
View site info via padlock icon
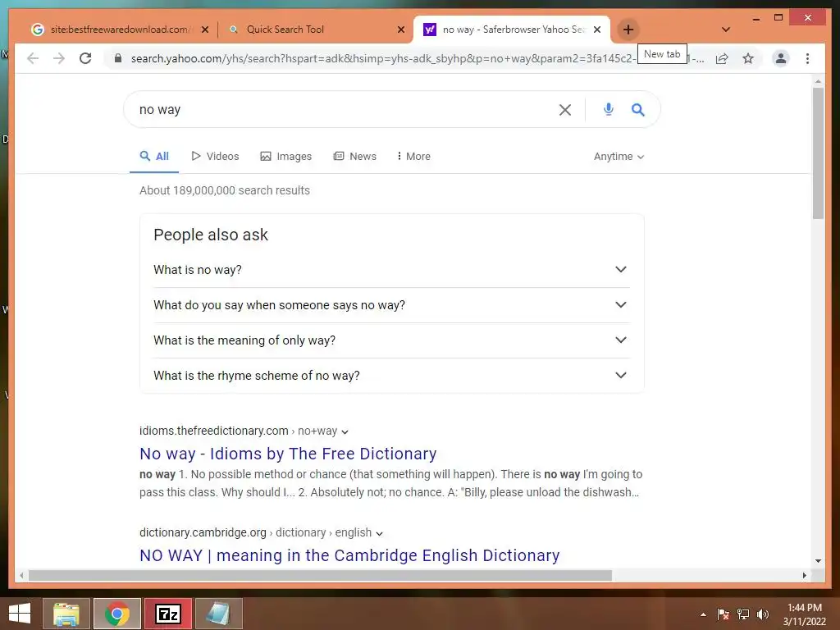pos(118,58)
